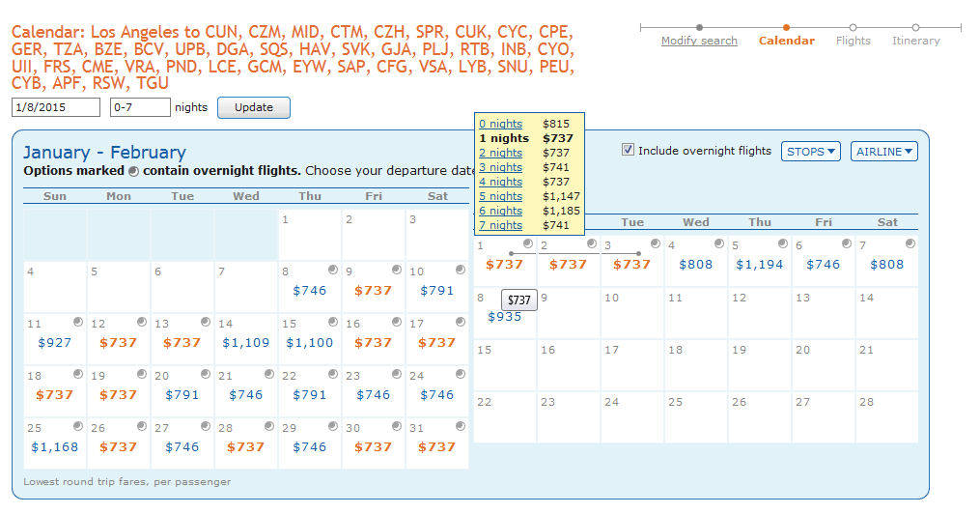The width and height of the screenshot is (980, 514).
Task: Click the nights range input field
Action: click(x=140, y=107)
